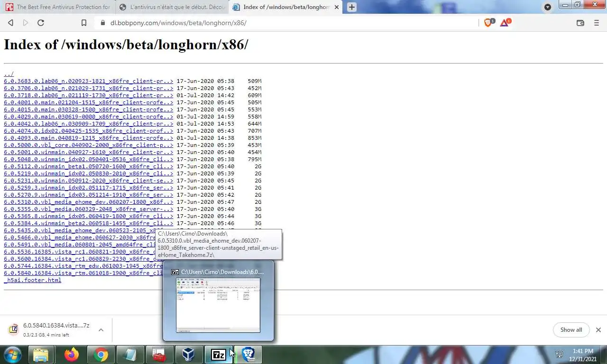Download build 6.0.5112.0 winmain_beta1 file
This screenshot has width=607, height=364.
pyautogui.click(x=89, y=166)
